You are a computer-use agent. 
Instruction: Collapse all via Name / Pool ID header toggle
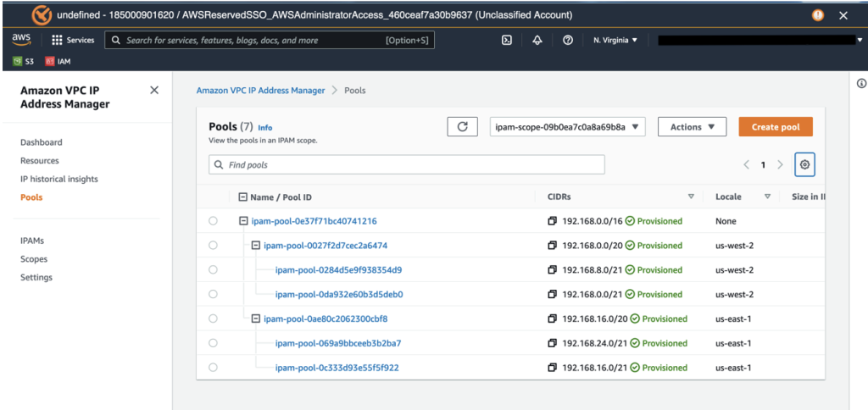click(x=242, y=197)
